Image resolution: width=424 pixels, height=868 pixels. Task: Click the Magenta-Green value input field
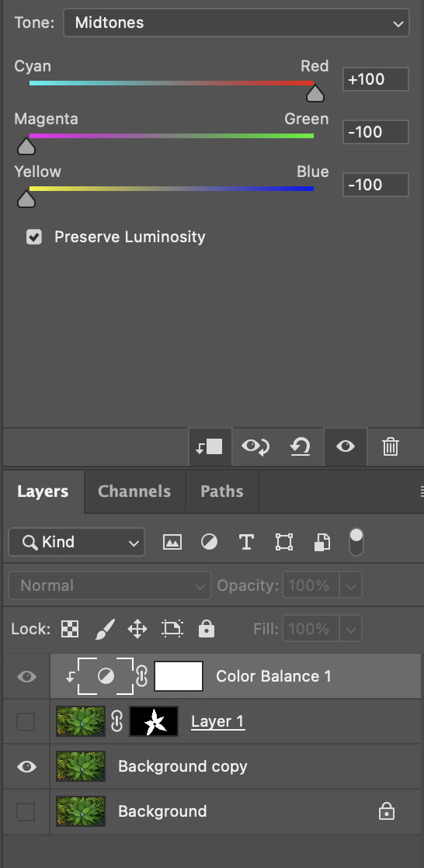coord(375,132)
